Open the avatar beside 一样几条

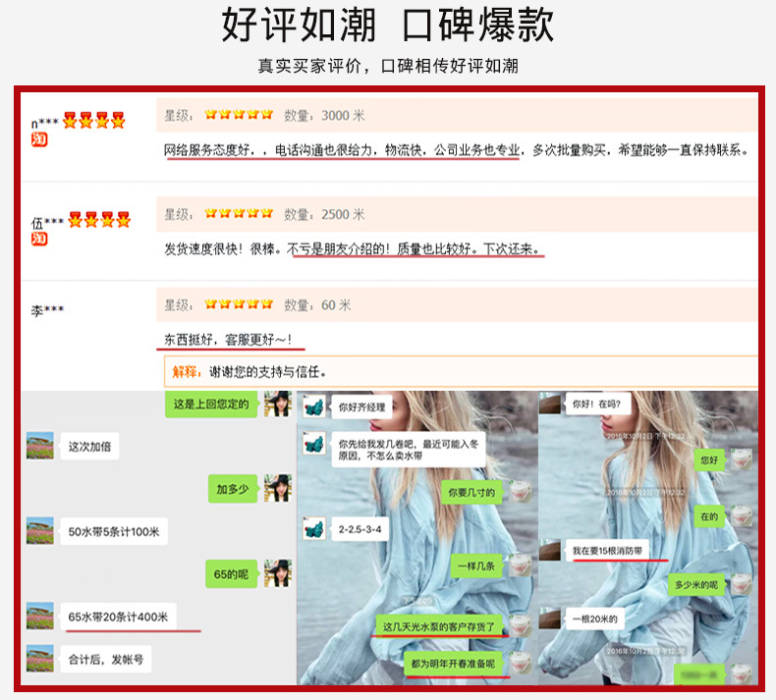point(521,565)
